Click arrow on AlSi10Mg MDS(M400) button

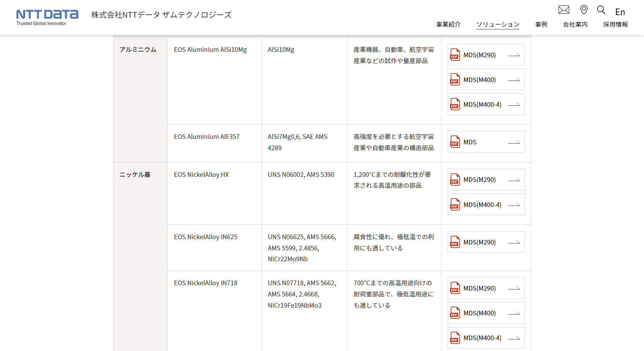point(514,80)
